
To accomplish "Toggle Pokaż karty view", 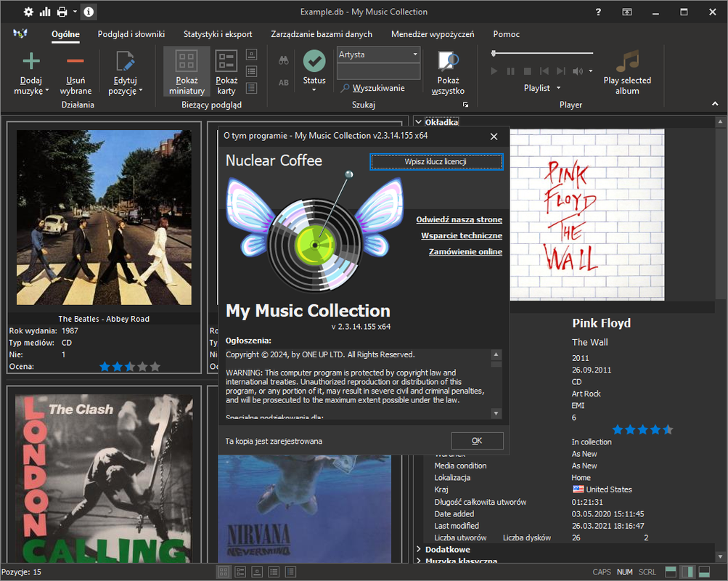I will tap(226, 71).
